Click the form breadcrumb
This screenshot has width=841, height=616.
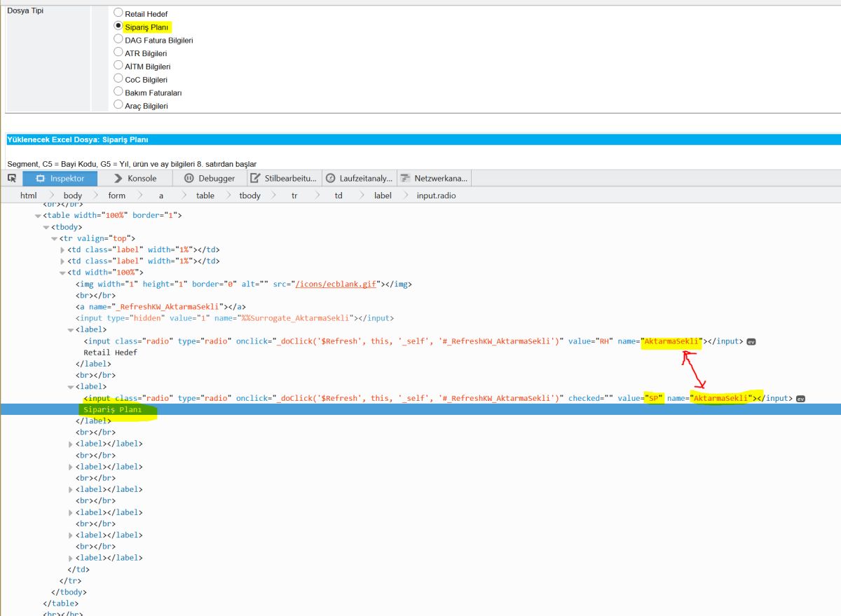[x=116, y=196]
